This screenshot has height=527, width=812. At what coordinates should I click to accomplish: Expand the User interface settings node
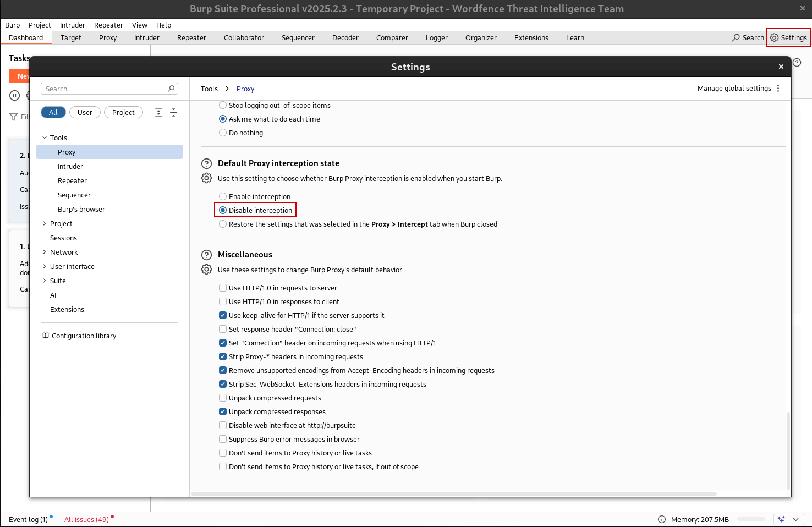45,267
